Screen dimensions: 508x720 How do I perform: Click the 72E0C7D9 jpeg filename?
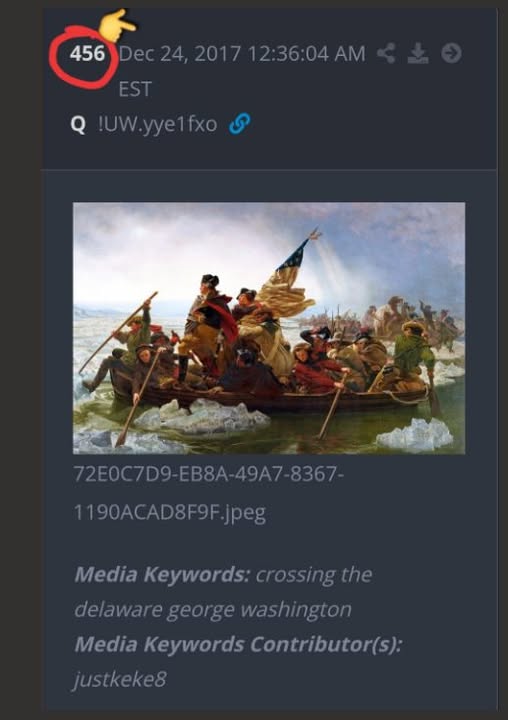[x=209, y=493]
